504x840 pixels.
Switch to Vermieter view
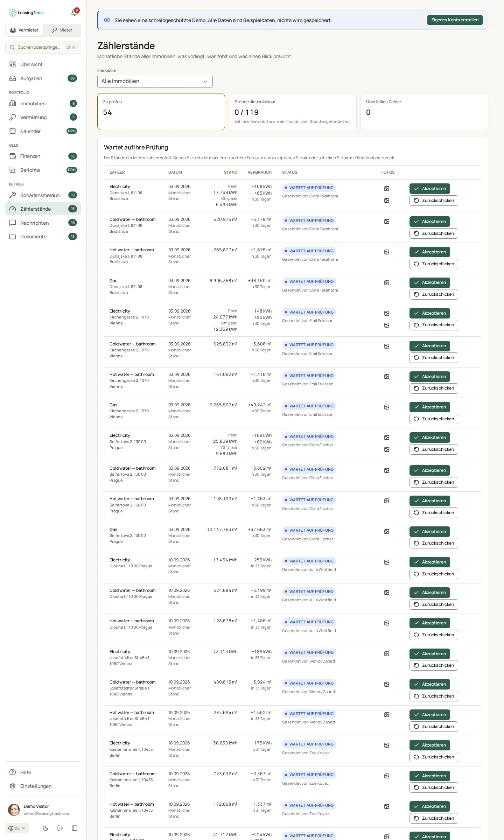point(24,30)
